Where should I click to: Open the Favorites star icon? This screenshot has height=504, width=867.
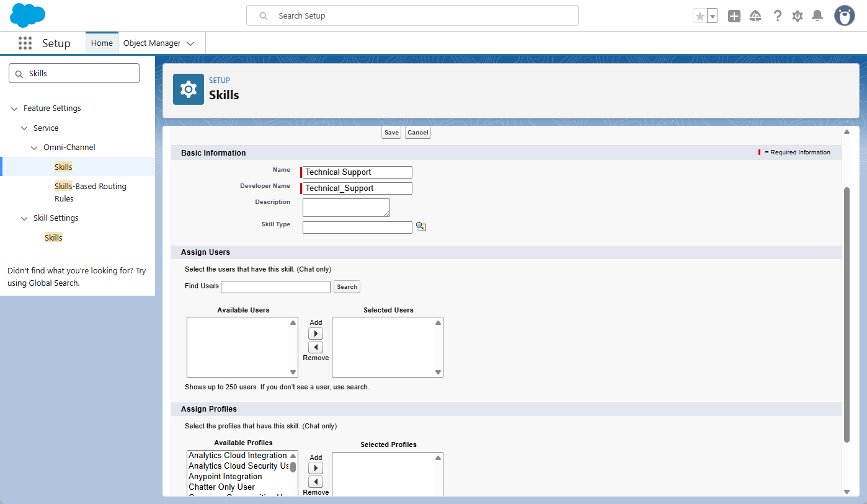(x=700, y=16)
